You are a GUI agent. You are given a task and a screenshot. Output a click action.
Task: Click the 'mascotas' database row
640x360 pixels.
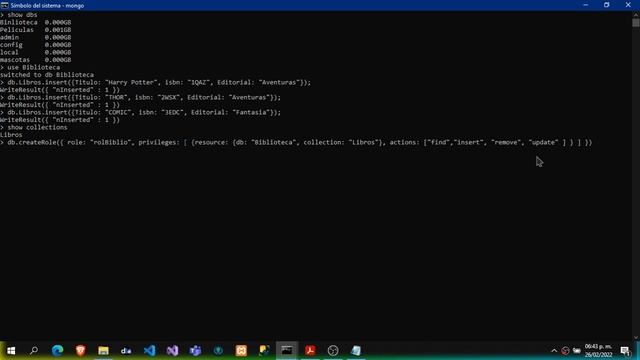tap(36, 60)
